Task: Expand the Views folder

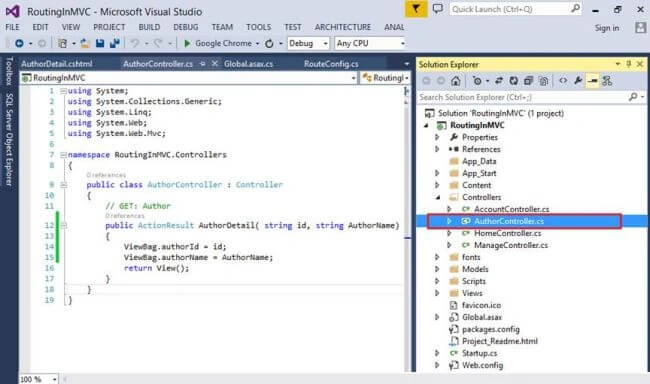Action: (x=437, y=293)
